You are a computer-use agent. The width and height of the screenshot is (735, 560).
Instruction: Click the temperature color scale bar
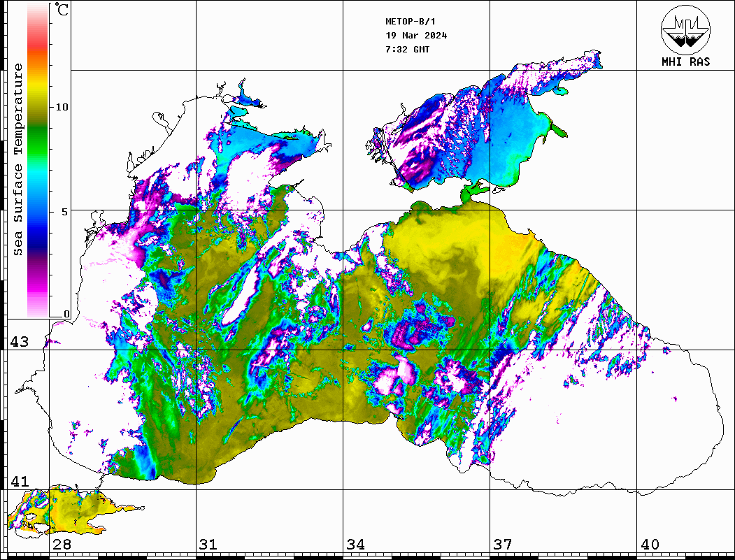38,160
